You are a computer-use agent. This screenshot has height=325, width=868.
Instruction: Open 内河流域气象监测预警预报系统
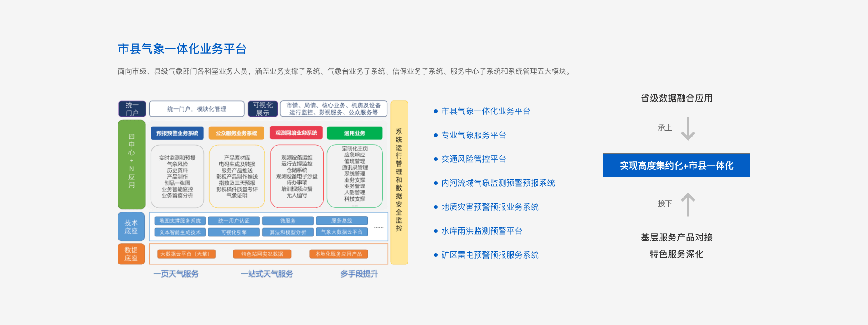(498, 183)
